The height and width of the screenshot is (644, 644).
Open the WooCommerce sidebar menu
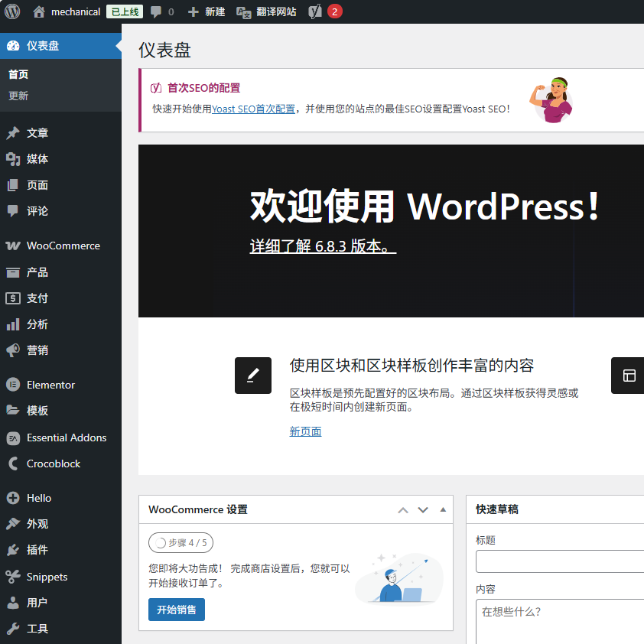coord(63,246)
